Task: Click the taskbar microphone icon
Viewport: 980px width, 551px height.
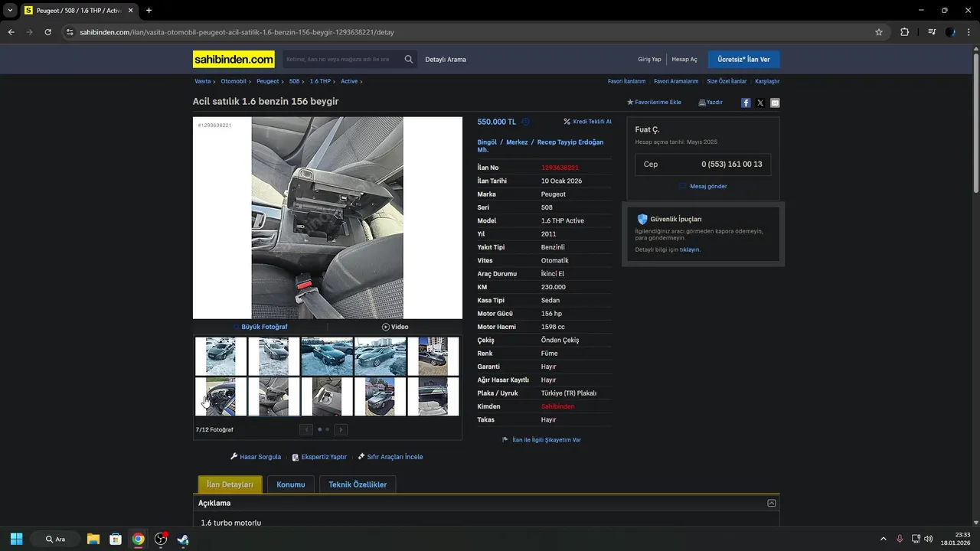Action: tap(900, 539)
